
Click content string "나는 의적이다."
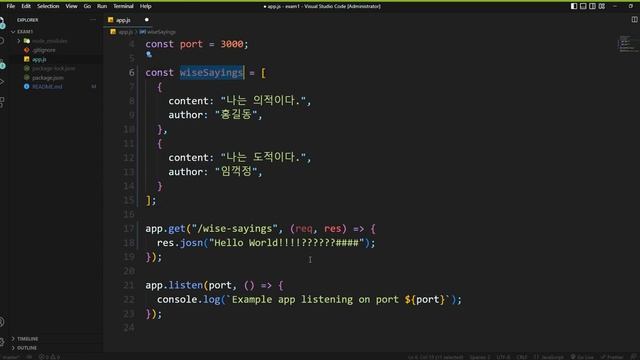pyautogui.click(x=262, y=100)
